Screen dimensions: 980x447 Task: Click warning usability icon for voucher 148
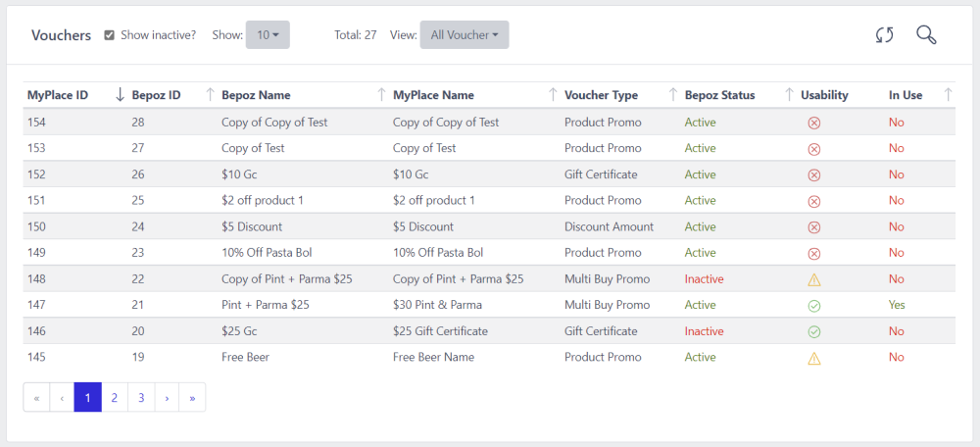click(x=813, y=279)
